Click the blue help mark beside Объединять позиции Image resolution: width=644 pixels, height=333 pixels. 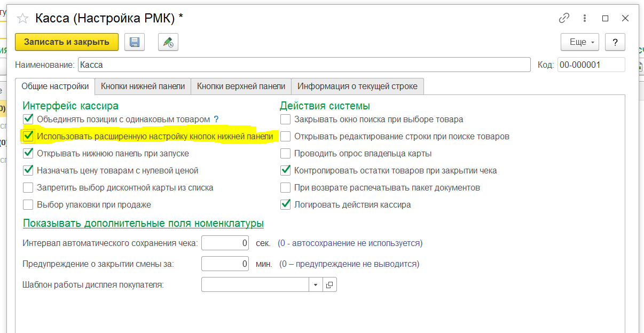216,120
